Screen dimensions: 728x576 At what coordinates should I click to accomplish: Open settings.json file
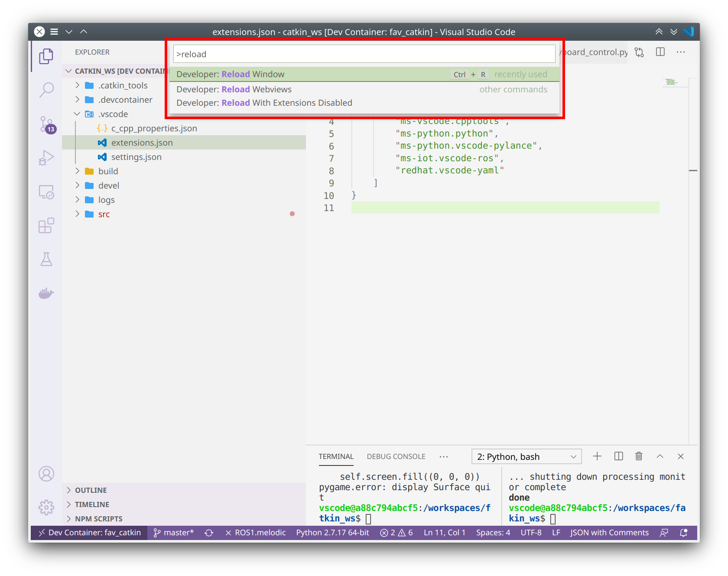click(184, 157)
